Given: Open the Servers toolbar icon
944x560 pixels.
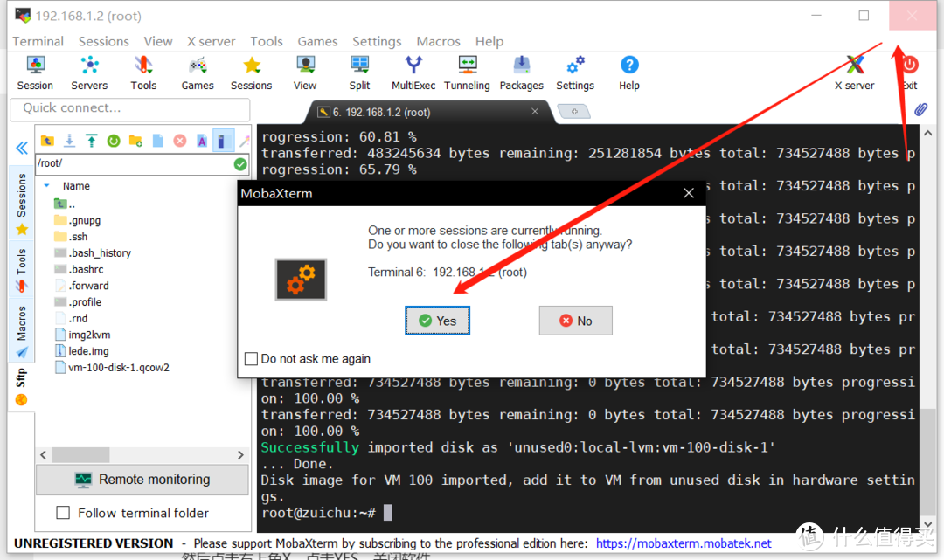Looking at the screenshot, I should [x=89, y=73].
